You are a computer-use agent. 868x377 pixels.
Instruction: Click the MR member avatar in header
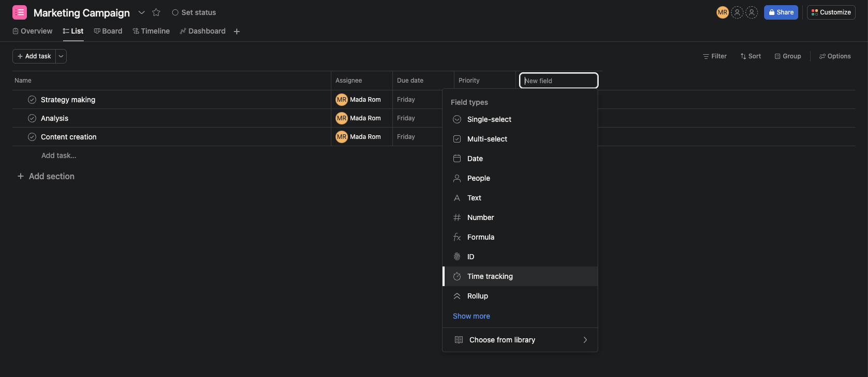[x=722, y=12]
